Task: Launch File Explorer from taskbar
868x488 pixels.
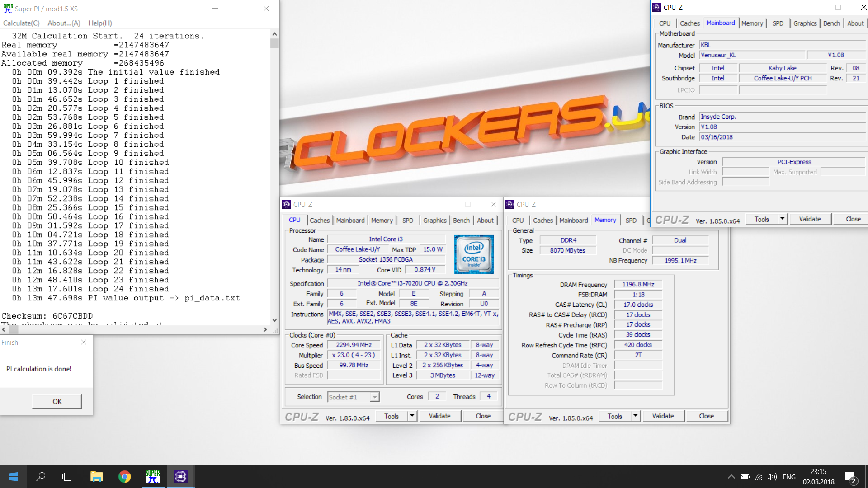Action: [96, 477]
